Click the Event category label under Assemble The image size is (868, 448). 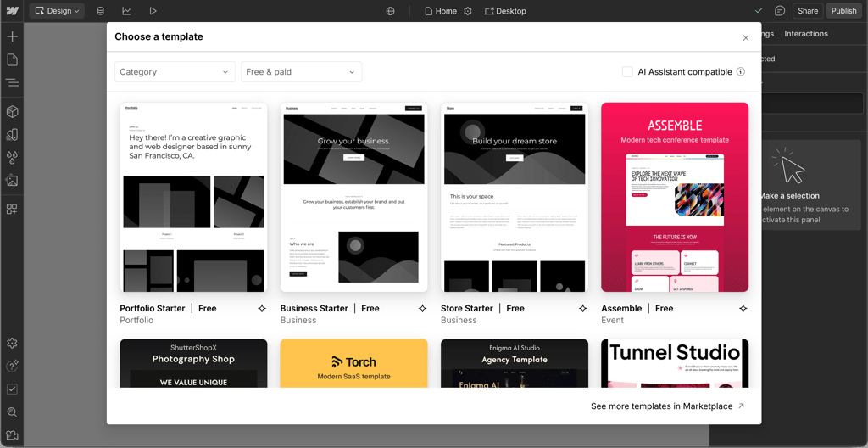612,320
